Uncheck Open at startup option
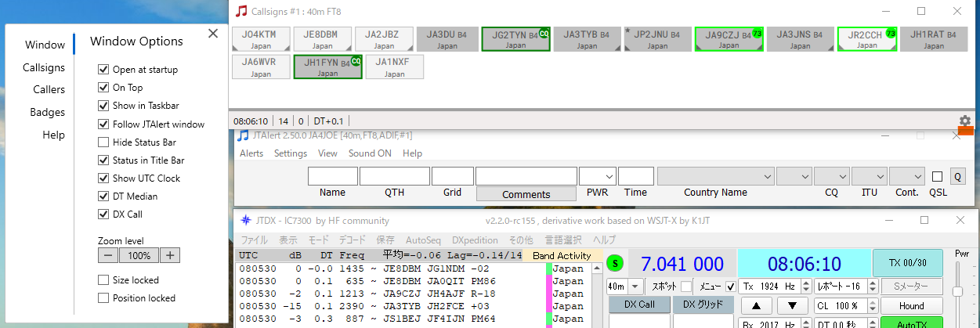Image resolution: width=980 pixels, height=328 pixels. click(103, 70)
